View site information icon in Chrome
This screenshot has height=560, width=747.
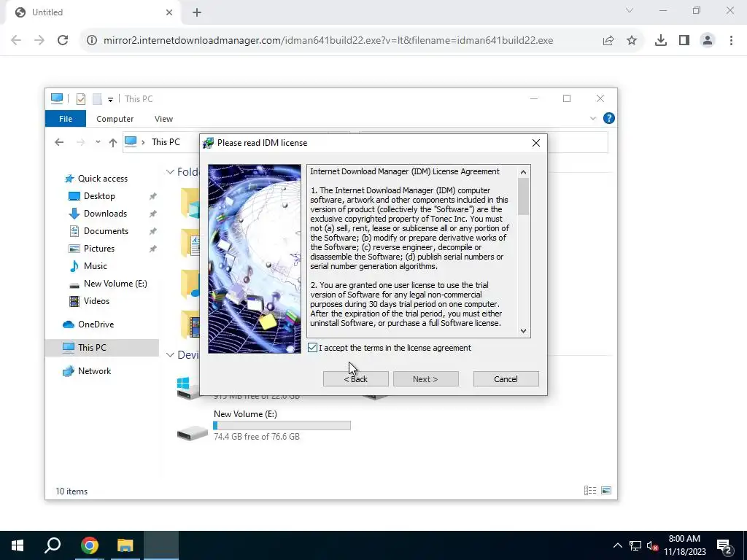coord(91,41)
